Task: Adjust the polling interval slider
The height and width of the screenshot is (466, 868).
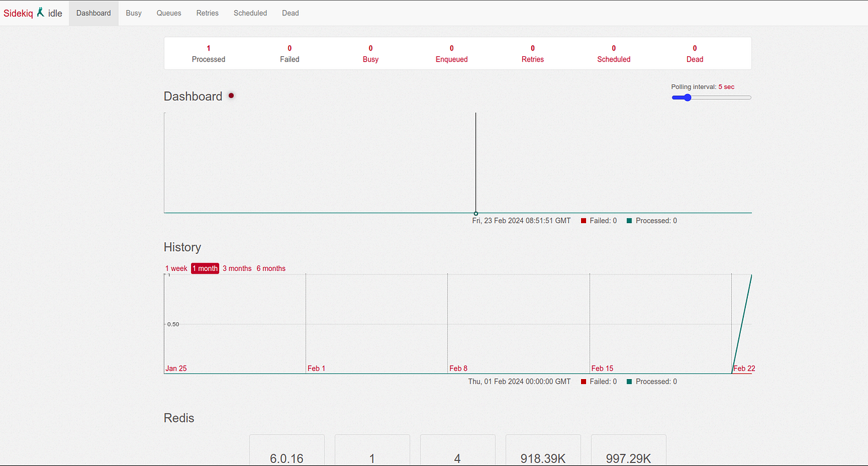Action: tap(687, 97)
